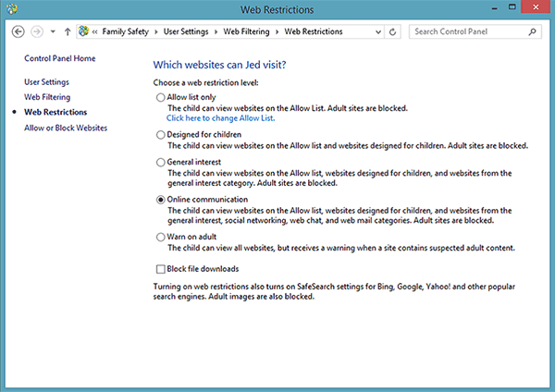Click the Search Control Panel field

tap(466, 31)
